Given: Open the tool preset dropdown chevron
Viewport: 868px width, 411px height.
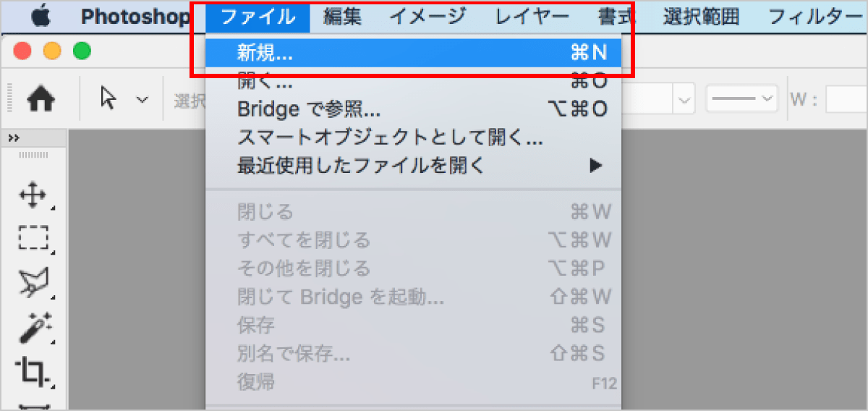Looking at the screenshot, I should pyautogui.click(x=142, y=99).
